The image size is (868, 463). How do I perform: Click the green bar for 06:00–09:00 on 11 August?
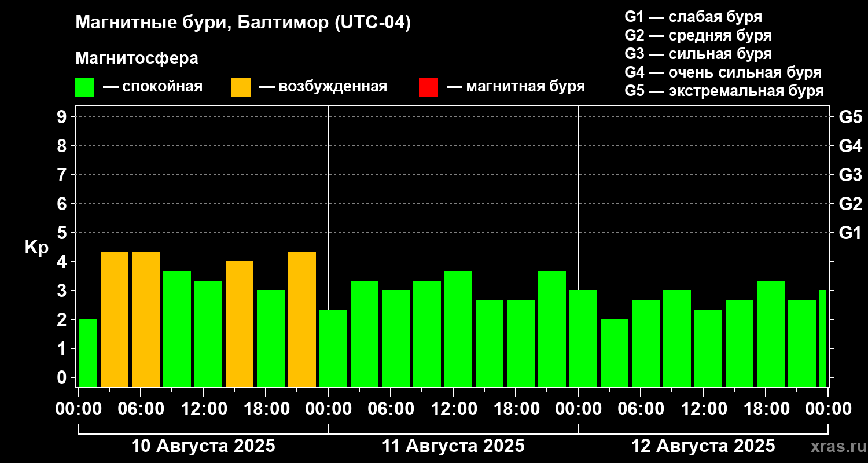pyautogui.click(x=396, y=338)
